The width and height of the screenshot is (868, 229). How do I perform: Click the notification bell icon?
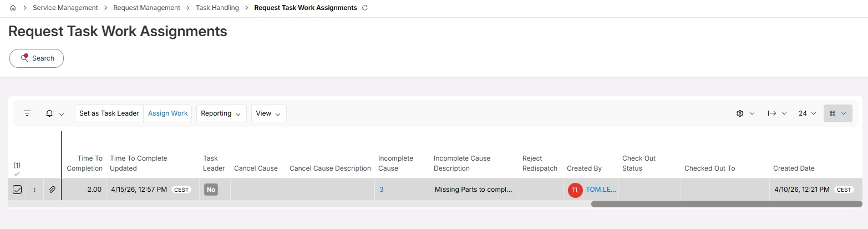(x=49, y=113)
